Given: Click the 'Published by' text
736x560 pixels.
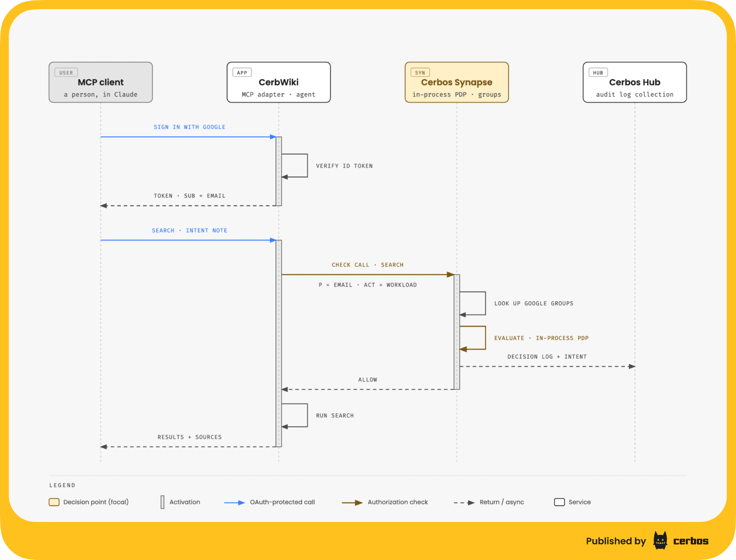Looking at the screenshot, I should pyautogui.click(x=616, y=541).
